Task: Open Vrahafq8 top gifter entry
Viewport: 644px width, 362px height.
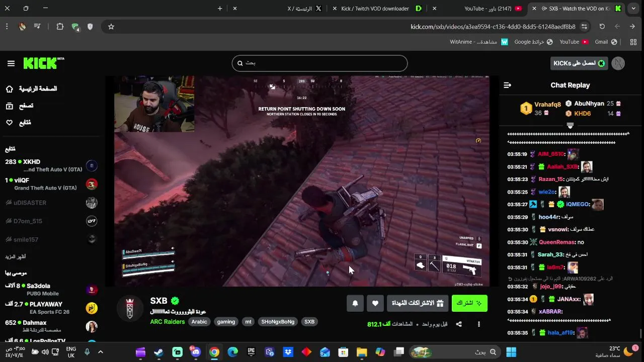Action: coord(541,109)
